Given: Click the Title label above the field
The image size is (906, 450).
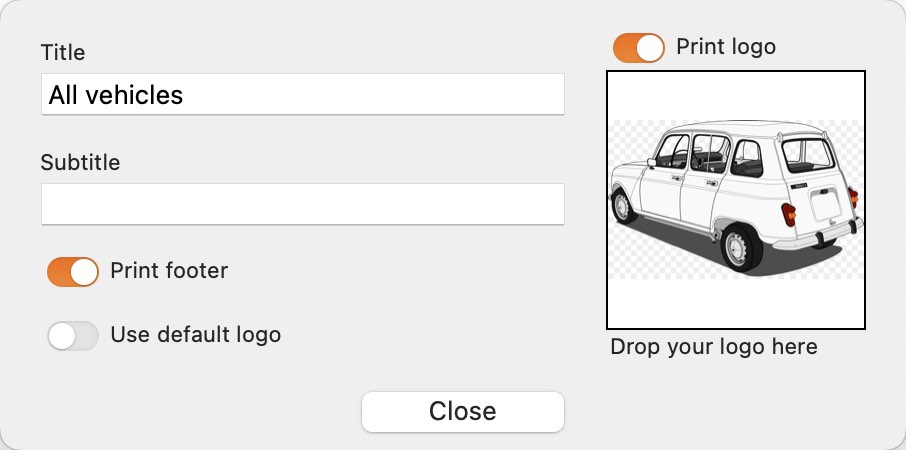Looking at the screenshot, I should tap(63, 53).
